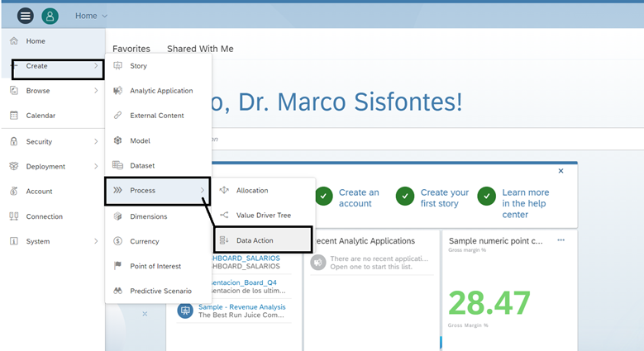This screenshot has width=644, height=351.
Task: Click the green user profile avatar
Action: [50, 16]
